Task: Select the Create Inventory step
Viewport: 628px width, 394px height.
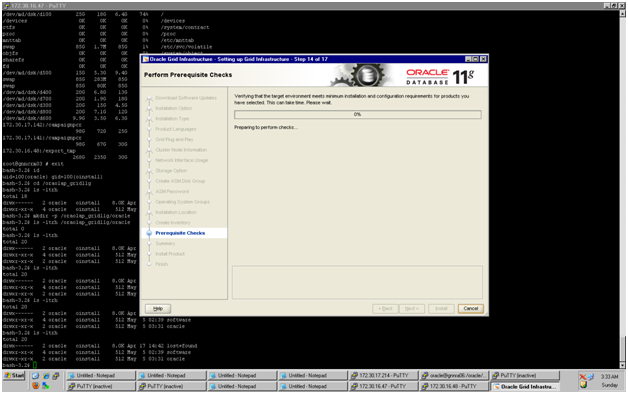Action: tap(173, 223)
